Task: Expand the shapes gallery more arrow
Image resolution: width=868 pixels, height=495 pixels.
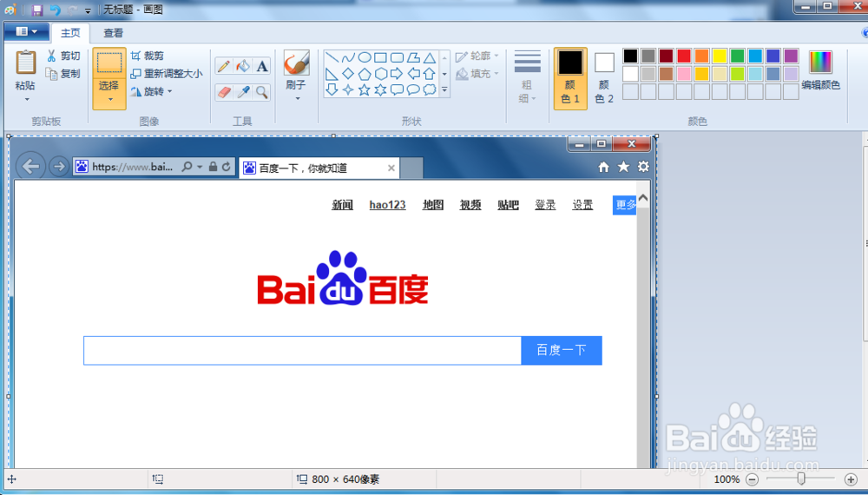Action: pos(444,89)
